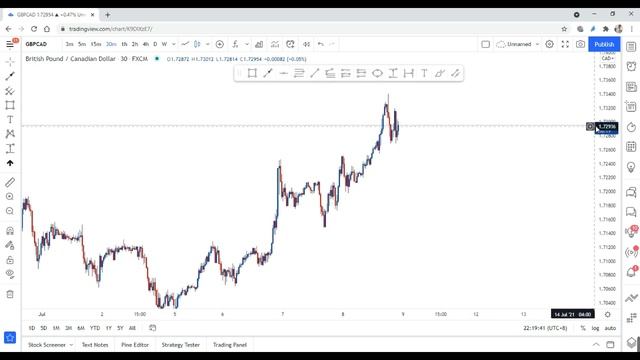Open the patterns tool in left sidebar

(10, 134)
